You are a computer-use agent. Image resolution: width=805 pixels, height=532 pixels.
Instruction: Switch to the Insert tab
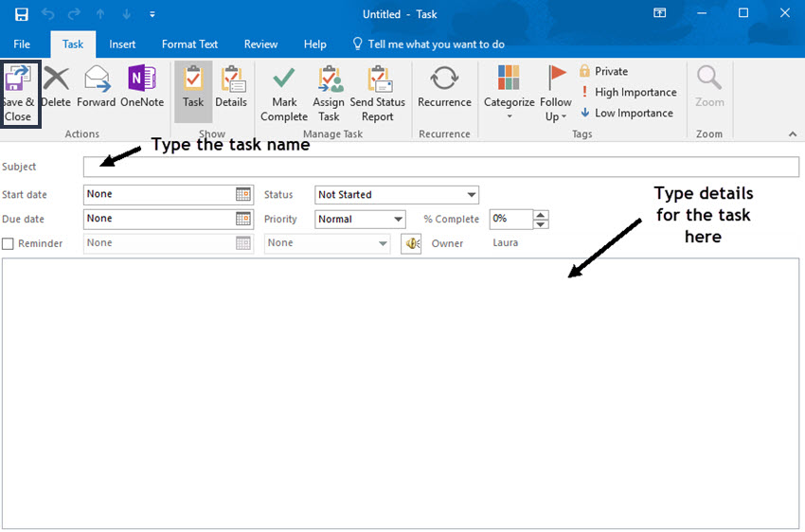[122, 44]
